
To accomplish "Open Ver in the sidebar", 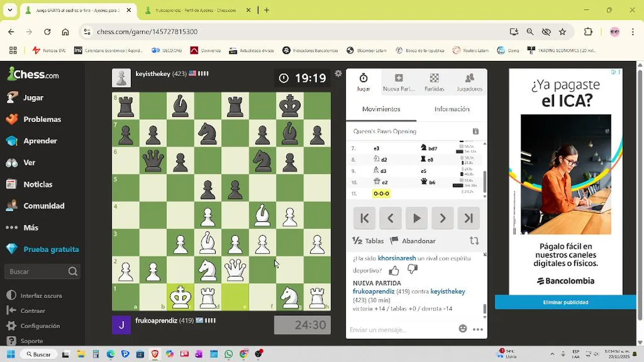I will coord(21,162).
